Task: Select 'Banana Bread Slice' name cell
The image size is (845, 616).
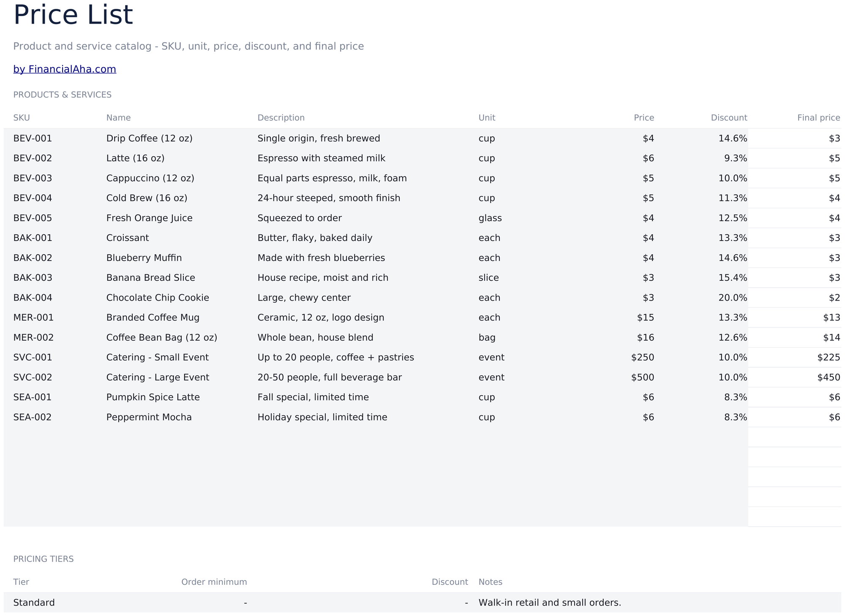Action: 151,278
